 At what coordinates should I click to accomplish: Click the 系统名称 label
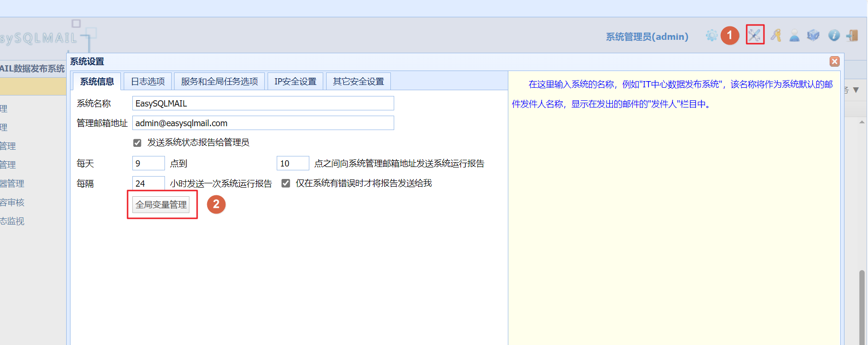pyautogui.click(x=94, y=104)
